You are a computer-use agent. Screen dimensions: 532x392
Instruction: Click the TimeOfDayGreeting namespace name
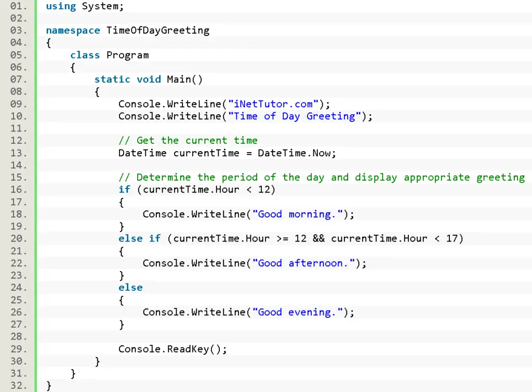pos(157,30)
